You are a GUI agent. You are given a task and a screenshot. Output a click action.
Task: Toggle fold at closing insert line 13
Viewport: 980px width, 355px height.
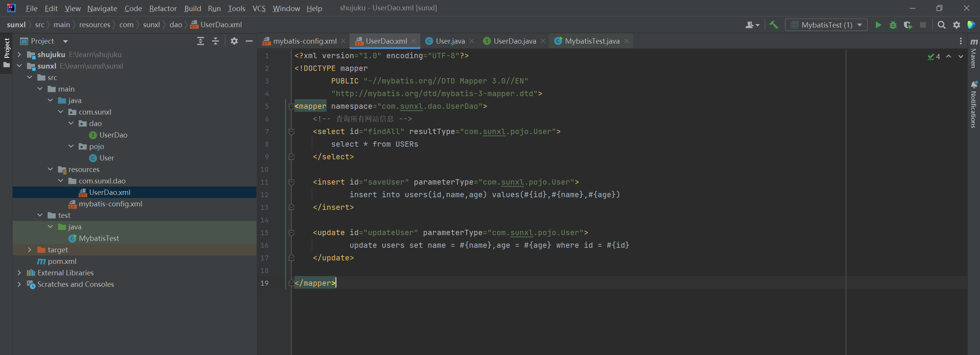pyautogui.click(x=291, y=208)
